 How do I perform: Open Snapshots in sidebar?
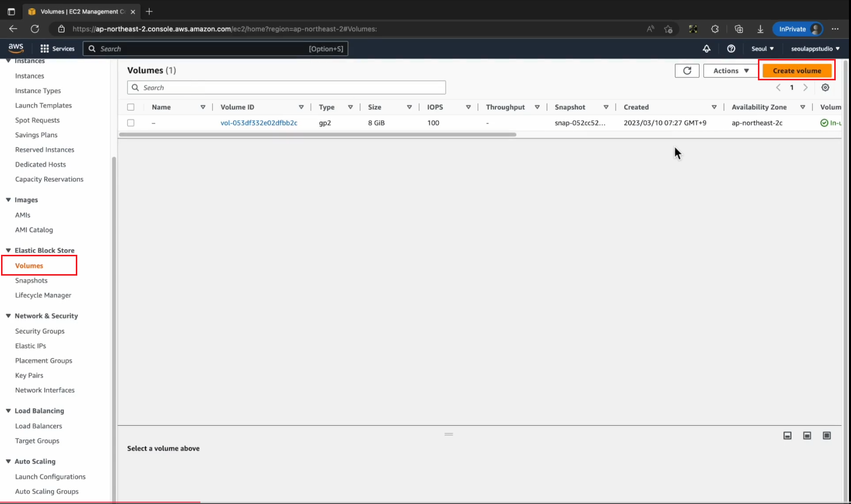pyautogui.click(x=31, y=280)
